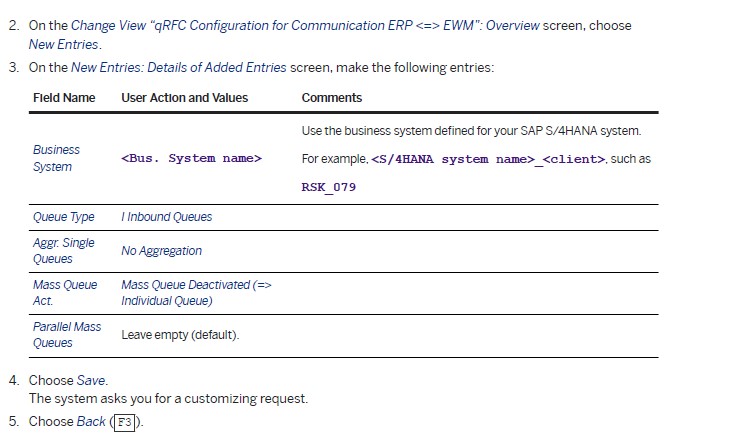Click the Change View qRFC Configuration screen title
Screen dimensions: 744x440
(x=305, y=26)
